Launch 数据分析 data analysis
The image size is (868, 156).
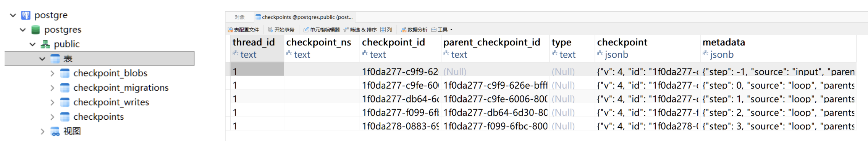pyautogui.click(x=414, y=29)
